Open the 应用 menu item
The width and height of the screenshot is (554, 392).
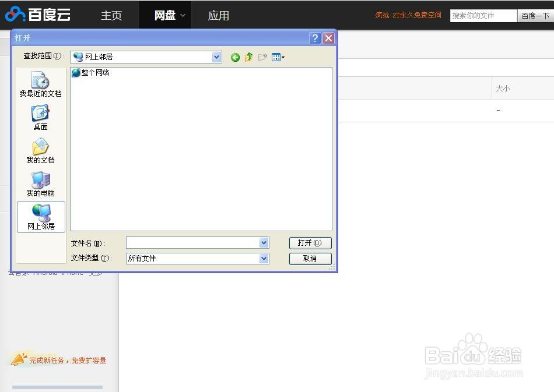pyautogui.click(x=219, y=16)
